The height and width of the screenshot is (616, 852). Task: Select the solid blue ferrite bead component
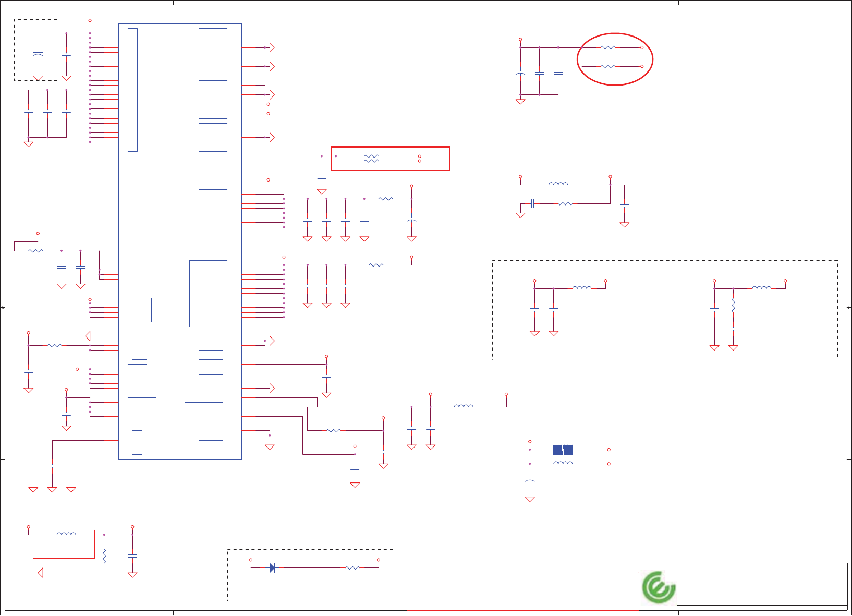click(563, 450)
